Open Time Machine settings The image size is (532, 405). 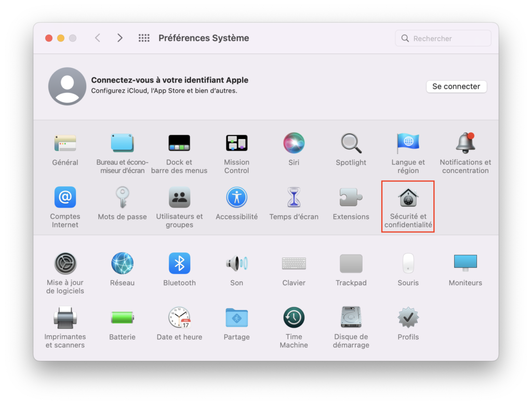pyautogui.click(x=294, y=318)
